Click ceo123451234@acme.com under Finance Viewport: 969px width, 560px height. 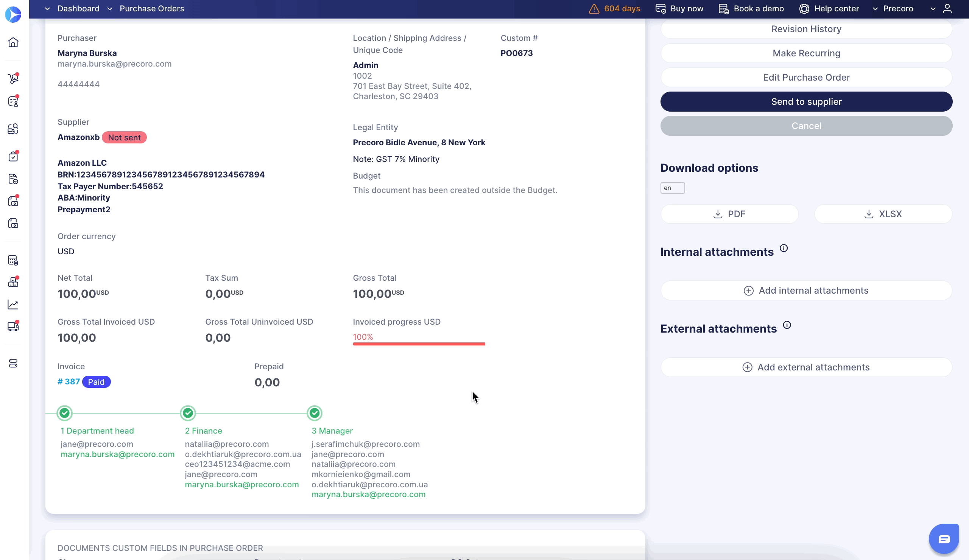(238, 464)
